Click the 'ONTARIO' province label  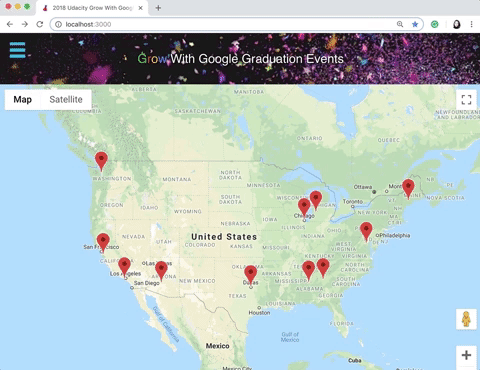coord(310,138)
